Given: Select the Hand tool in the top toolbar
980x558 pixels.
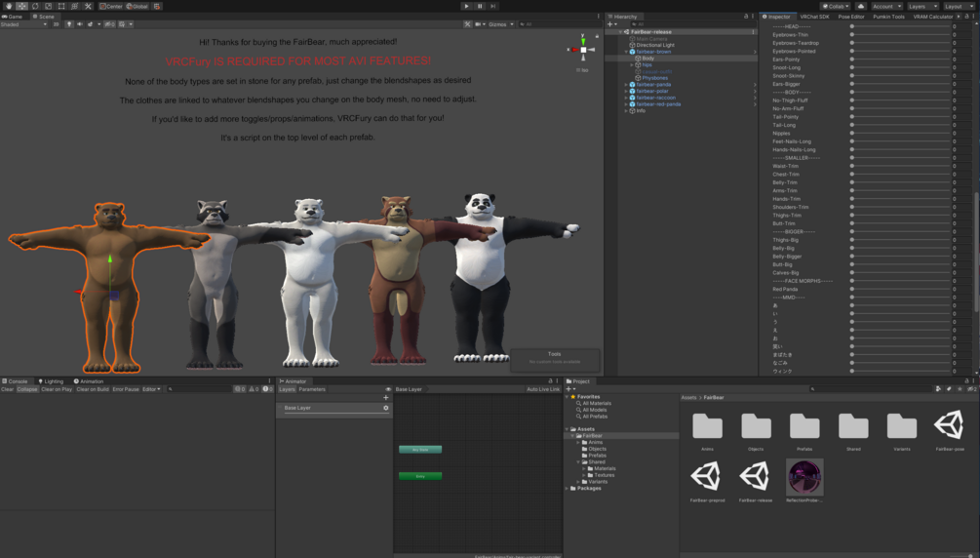Looking at the screenshot, I should pyautogui.click(x=9, y=6).
